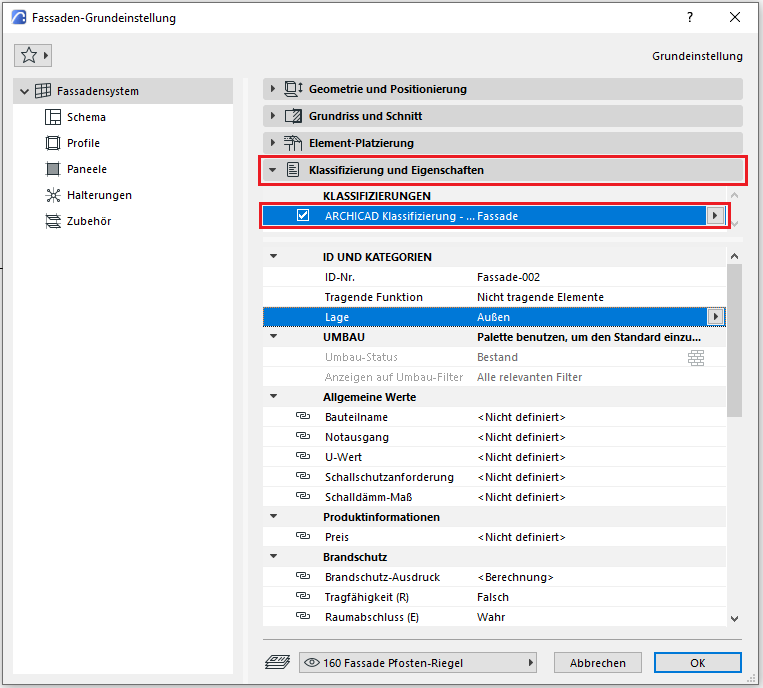Click the ID-Nr. value field Fassade-002
Image resolution: width=763 pixels, height=688 pixels.
coord(510,277)
